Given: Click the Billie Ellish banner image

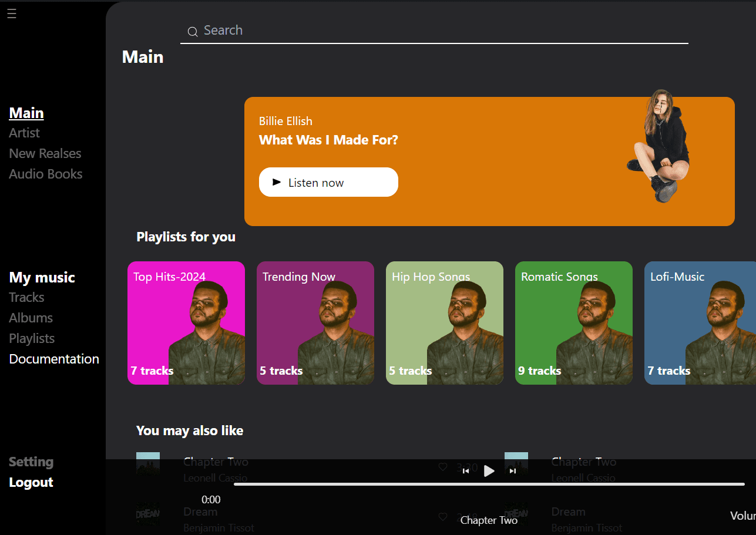Looking at the screenshot, I should (659, 146).
